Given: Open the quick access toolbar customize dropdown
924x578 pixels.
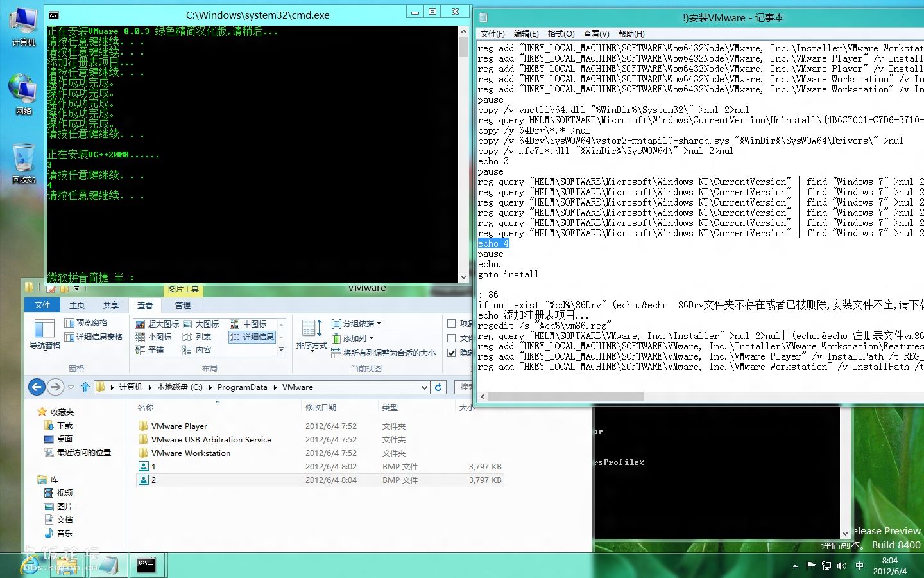Looking at the screenshot, I should tap(77, 288).
